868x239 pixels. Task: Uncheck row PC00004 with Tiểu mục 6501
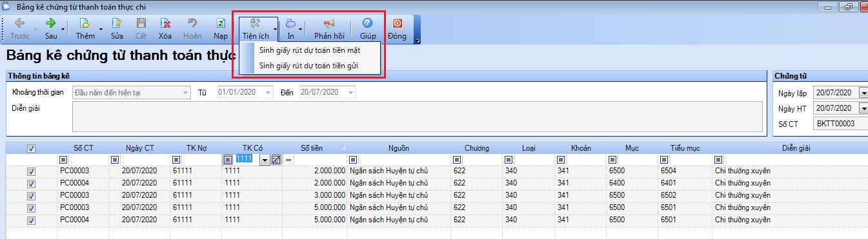32,220
